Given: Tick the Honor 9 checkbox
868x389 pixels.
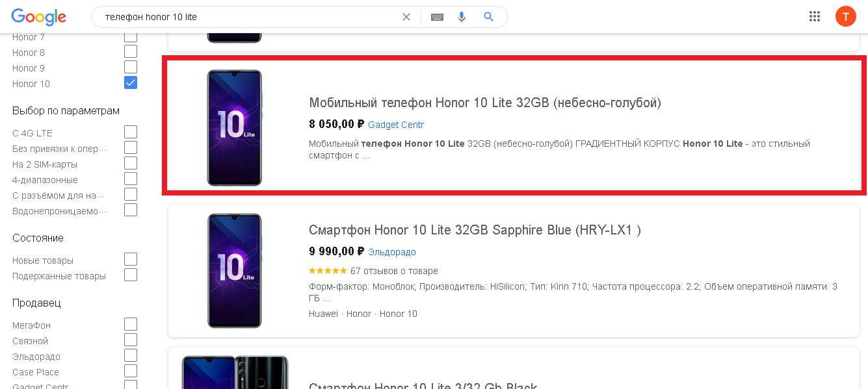Looking at the screenshot, I should (x=131, y=68).
